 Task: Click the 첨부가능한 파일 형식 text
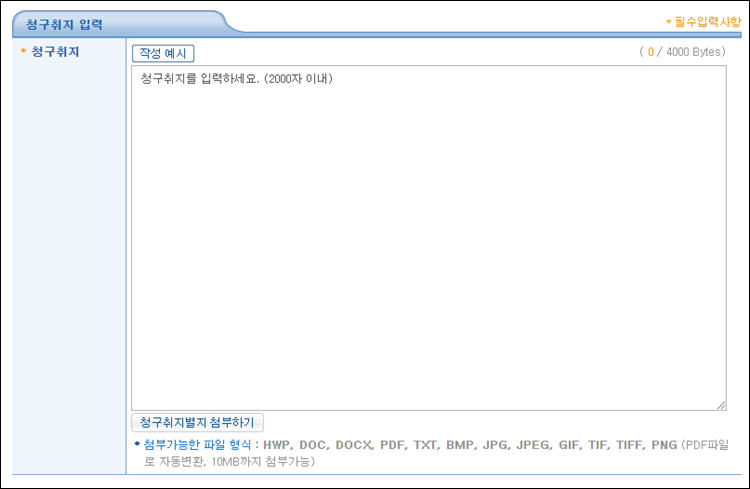click(197, 445)
